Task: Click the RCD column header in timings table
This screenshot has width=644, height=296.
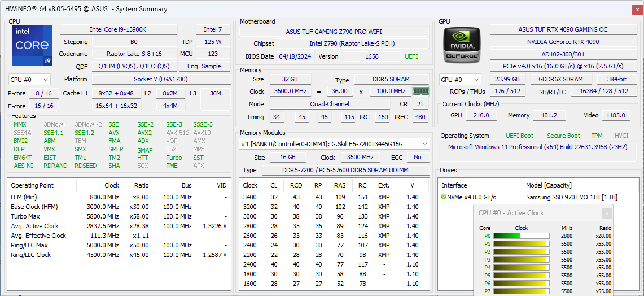Action: click(296, 185)
